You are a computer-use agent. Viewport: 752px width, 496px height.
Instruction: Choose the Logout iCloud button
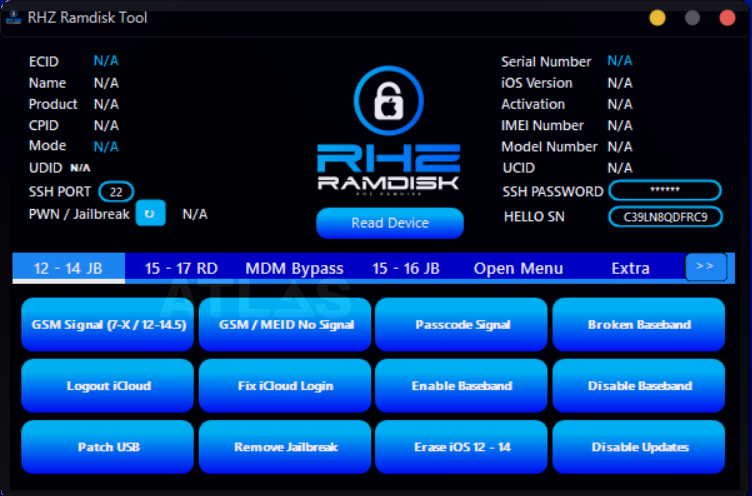point(108,386)
